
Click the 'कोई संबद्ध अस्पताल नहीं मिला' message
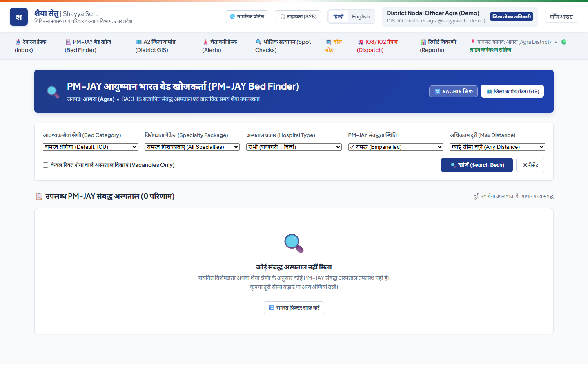tap(294, 267)
